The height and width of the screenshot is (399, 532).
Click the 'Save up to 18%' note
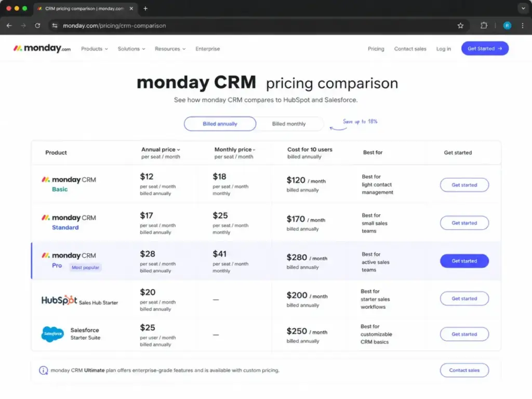(360, 122)
